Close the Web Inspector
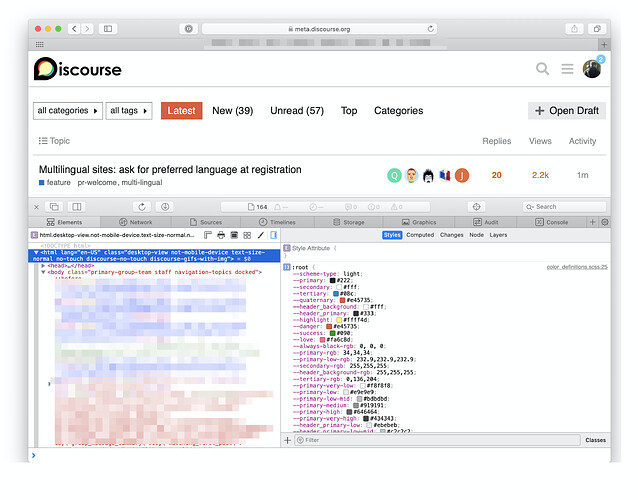The height and width of the screenshot is (500, 638). 37,207
